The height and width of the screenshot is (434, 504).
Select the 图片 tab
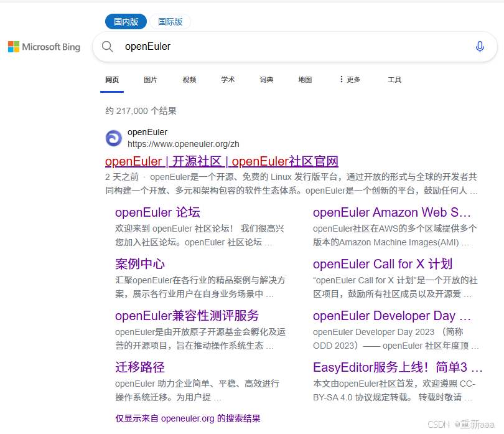tap(151, 80)
